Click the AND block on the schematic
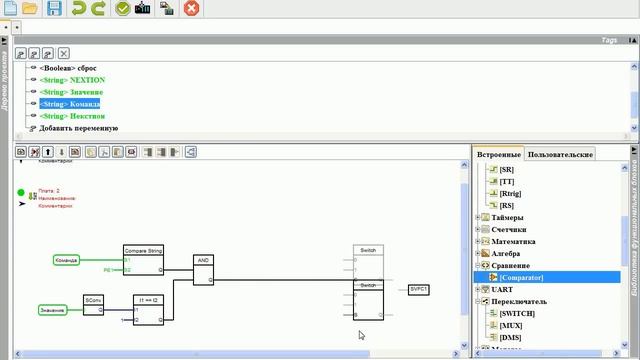This screenshot has width=640, height=360. [203, 270]
